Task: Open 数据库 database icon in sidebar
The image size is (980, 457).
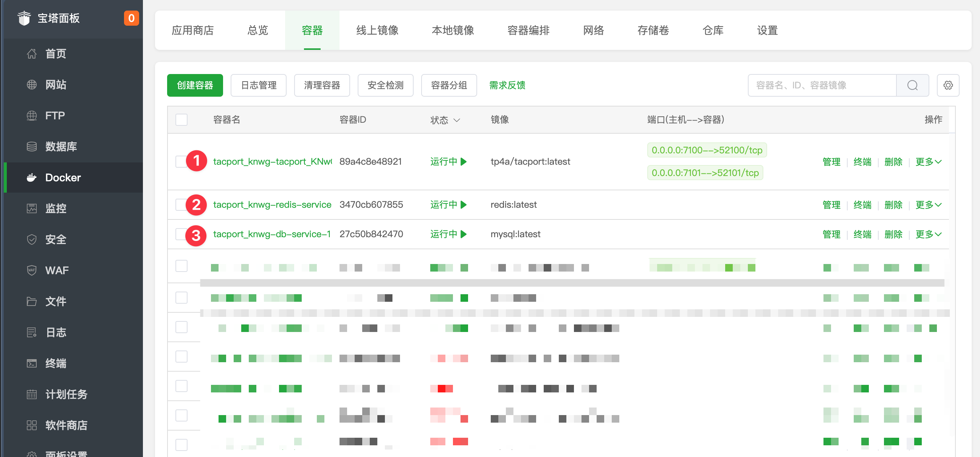Action: [32, 147]
